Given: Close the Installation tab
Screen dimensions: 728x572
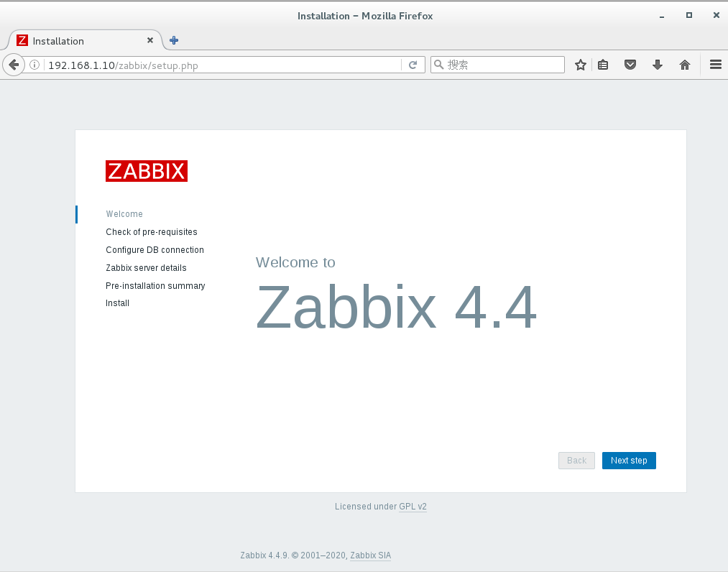Looking at the screenshot, I should [x=150, y=40].
